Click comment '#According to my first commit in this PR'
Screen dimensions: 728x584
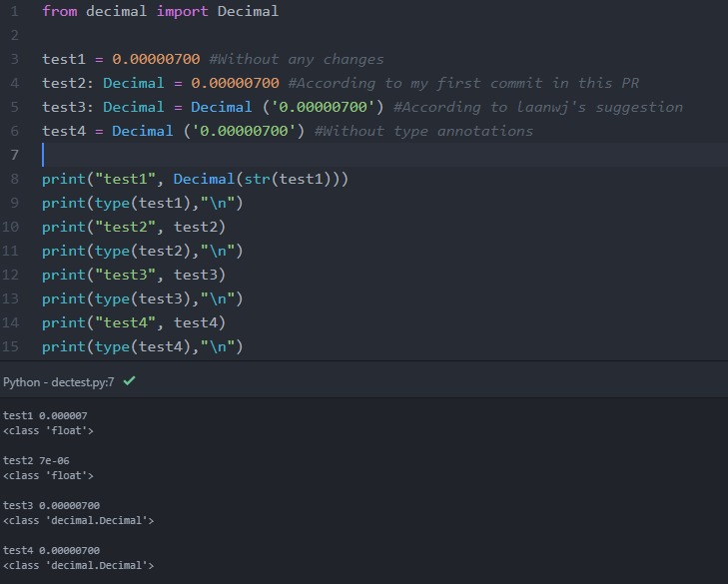[463, 83]
